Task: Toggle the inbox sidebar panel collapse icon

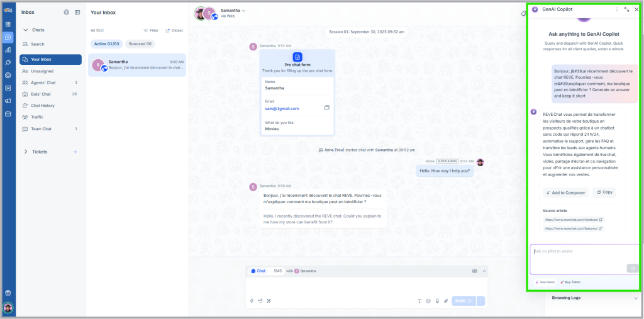Action: click(77, 12)
